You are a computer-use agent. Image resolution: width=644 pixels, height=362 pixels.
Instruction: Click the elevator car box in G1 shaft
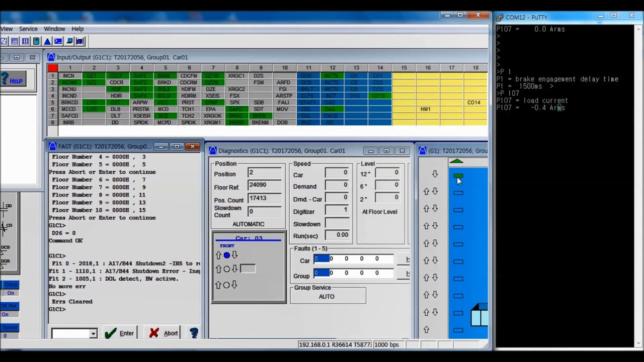point(479,315)
